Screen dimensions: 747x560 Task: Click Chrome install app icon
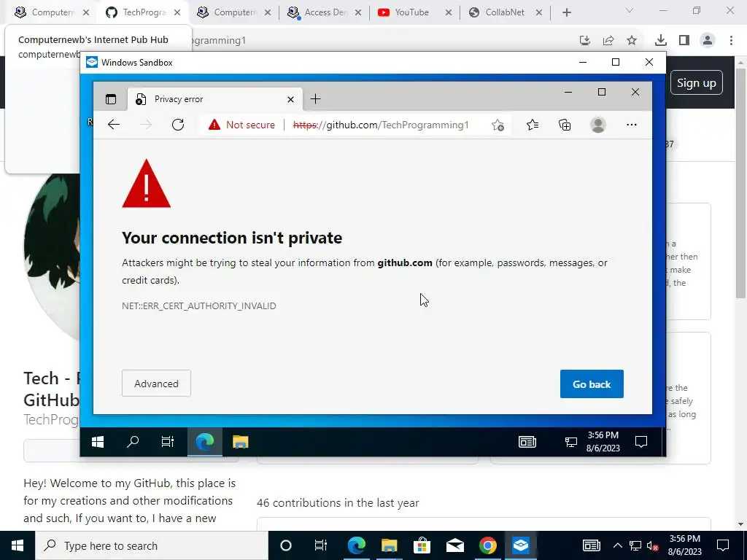tap(585, 41)
